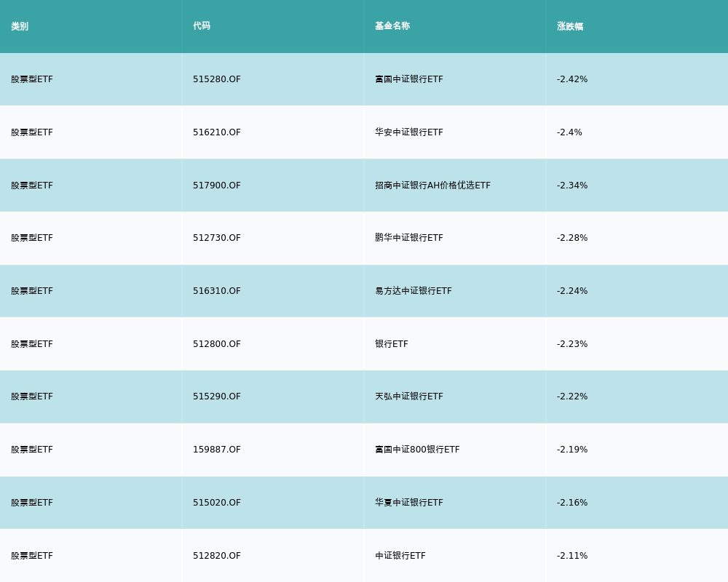Click the 基金名称 column header
Image resolution: width=728 pixels, height=582 pixels.
pos(392,26)
